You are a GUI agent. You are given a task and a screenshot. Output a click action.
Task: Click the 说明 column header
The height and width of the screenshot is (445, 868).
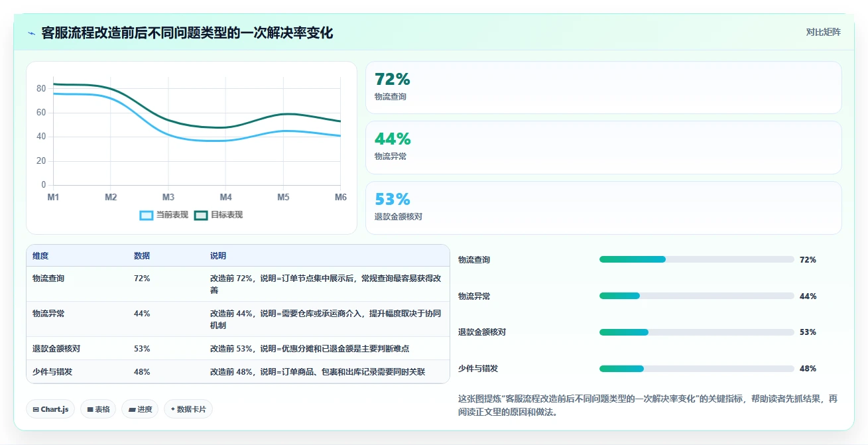click(x=218, y=256)
